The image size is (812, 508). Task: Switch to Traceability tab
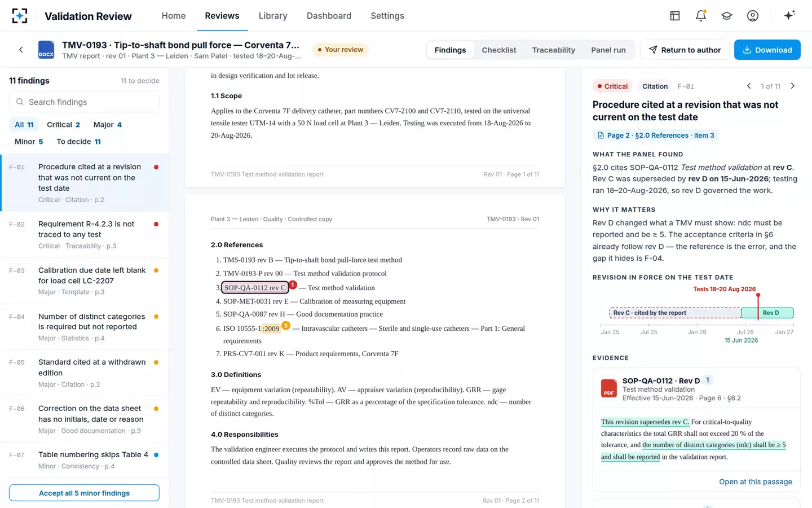(554, 50)
